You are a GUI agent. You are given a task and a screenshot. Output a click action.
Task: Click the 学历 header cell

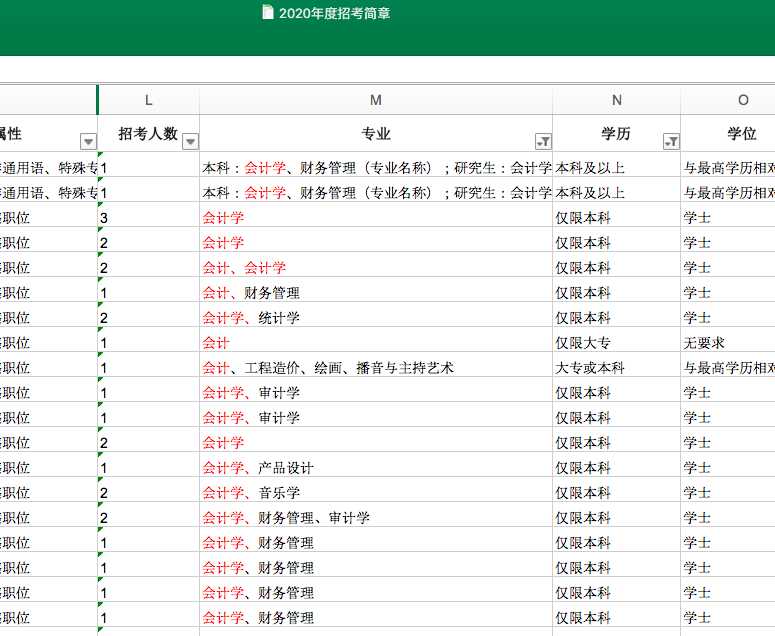[616, 133]
